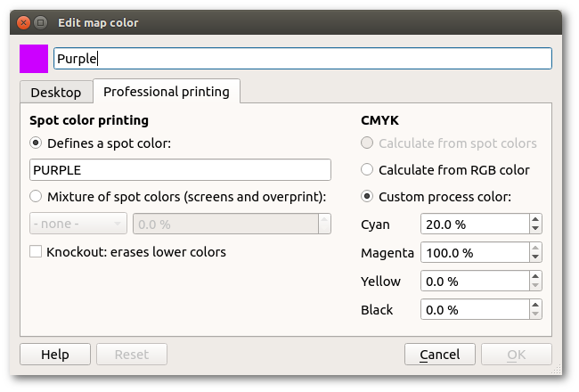The width and height of the screenshot is (579, 392).
Task: Click the Purple color name field
Action: [302, 59]
